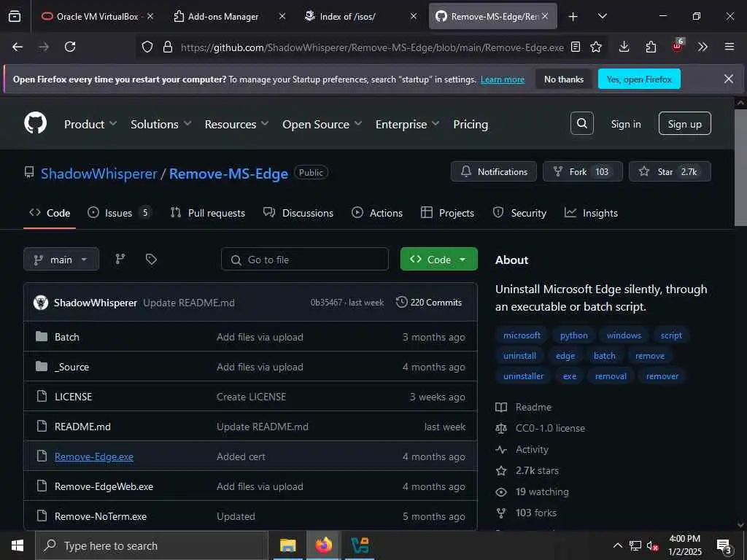Open the Remove-Edge.exe file link
The width and height of the screenshot is (747, 560).
tap(94, 456)
